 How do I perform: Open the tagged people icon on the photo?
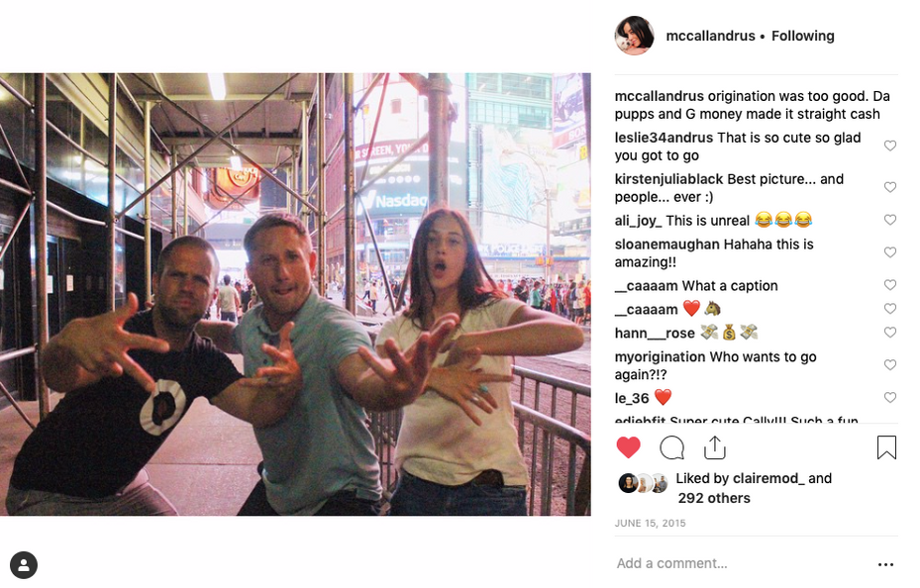(x=24, y=565)
